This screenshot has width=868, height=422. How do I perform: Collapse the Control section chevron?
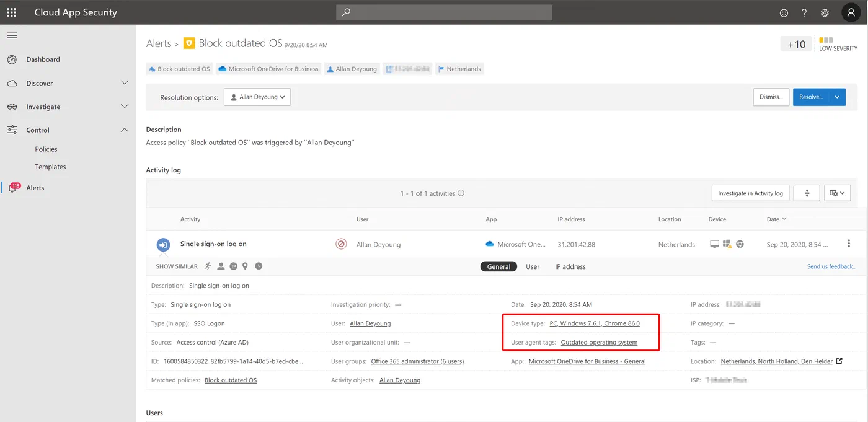point(125,130)
